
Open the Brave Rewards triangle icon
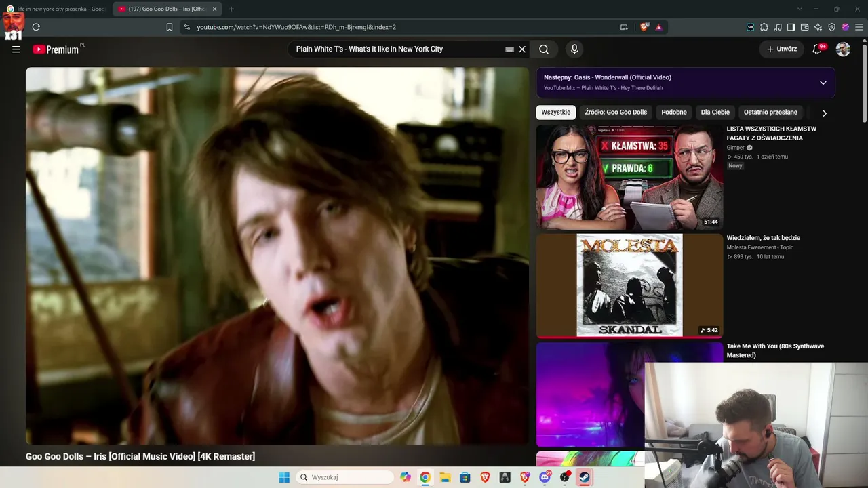point(658,27)
